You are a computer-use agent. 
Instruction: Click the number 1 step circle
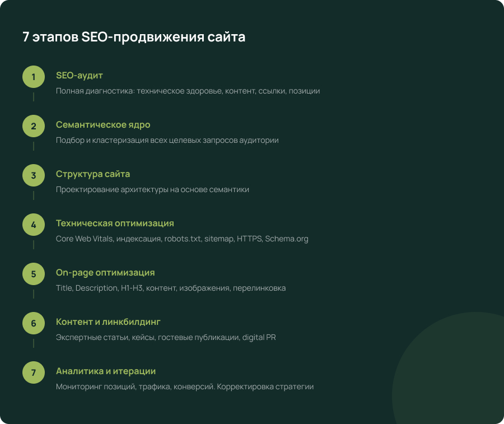pyautogui.click(x=34, y=77)
